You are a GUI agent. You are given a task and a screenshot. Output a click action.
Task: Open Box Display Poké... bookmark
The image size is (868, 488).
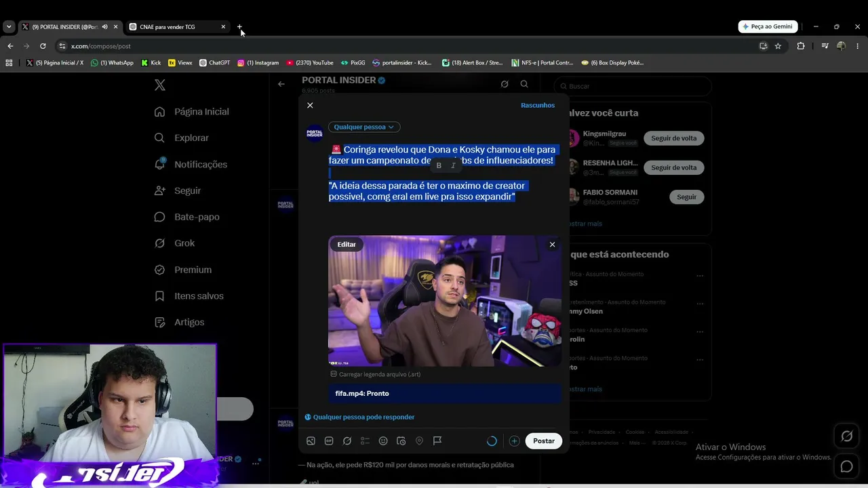pyautogui.click(x=612, y=62)
